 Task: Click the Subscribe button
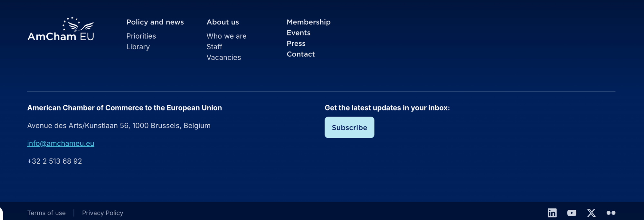point(349,127)
